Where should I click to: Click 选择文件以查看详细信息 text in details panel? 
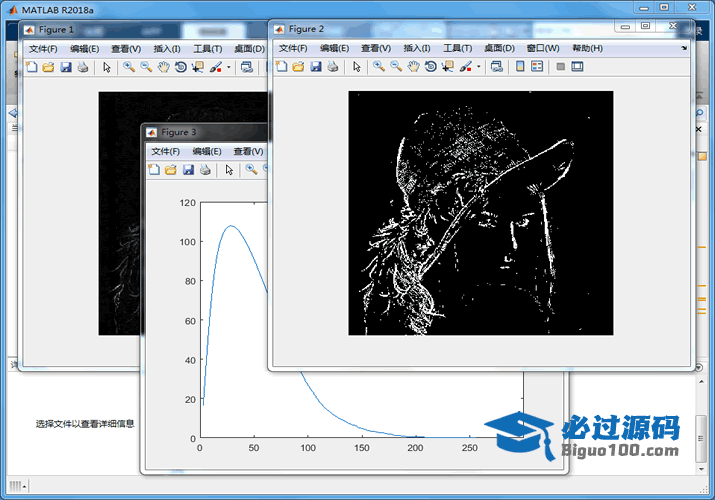(85, 424)
